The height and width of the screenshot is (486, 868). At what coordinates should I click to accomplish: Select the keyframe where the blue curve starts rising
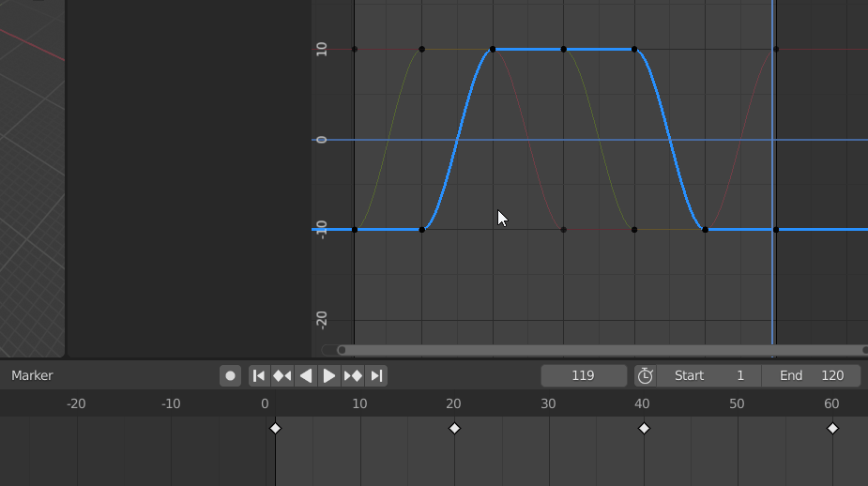coord(422,230)
